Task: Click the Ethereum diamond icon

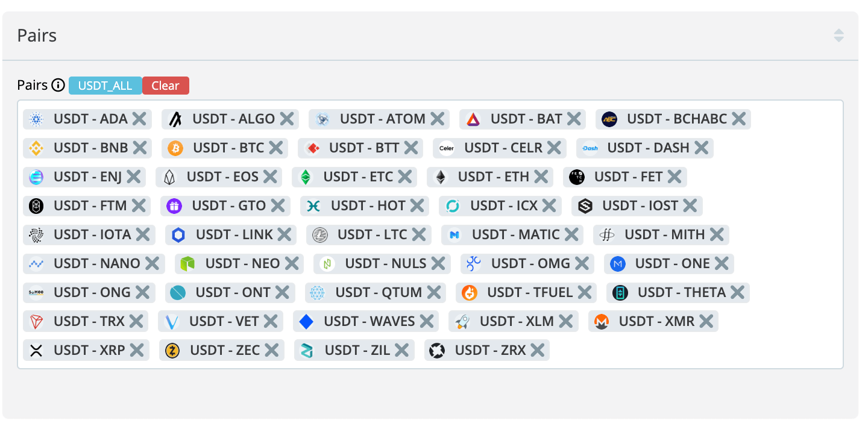Action: coord(441,177)
